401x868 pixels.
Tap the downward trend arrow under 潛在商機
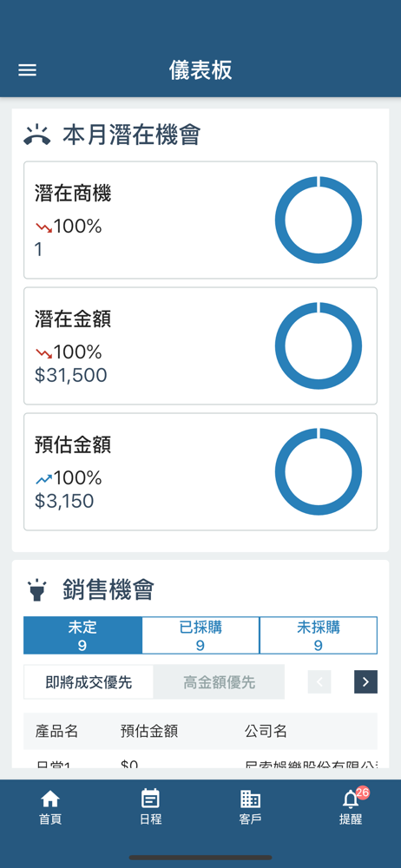pos(43,227)
